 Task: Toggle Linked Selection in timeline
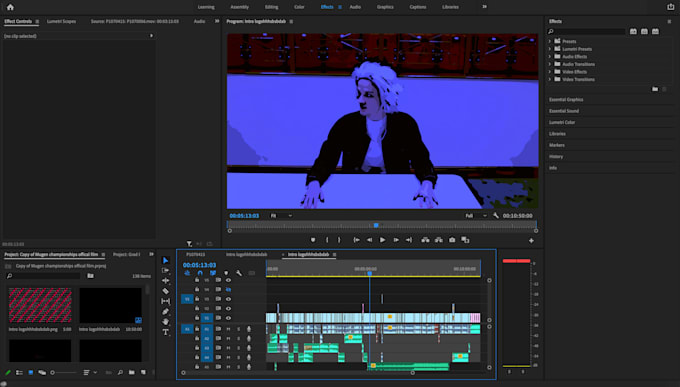pyautogui.click(x=213, y=273)
